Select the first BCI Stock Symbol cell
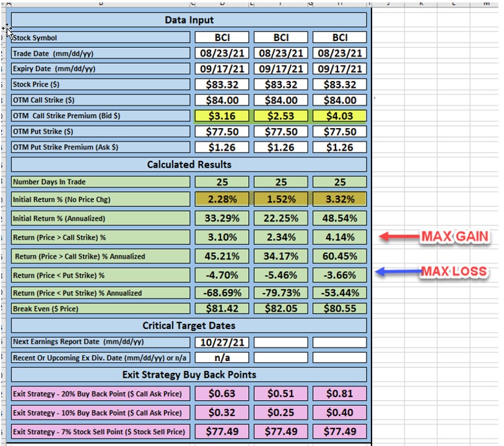Image resolution: width=504 pixels, height=446 pixels. [221, 37]
